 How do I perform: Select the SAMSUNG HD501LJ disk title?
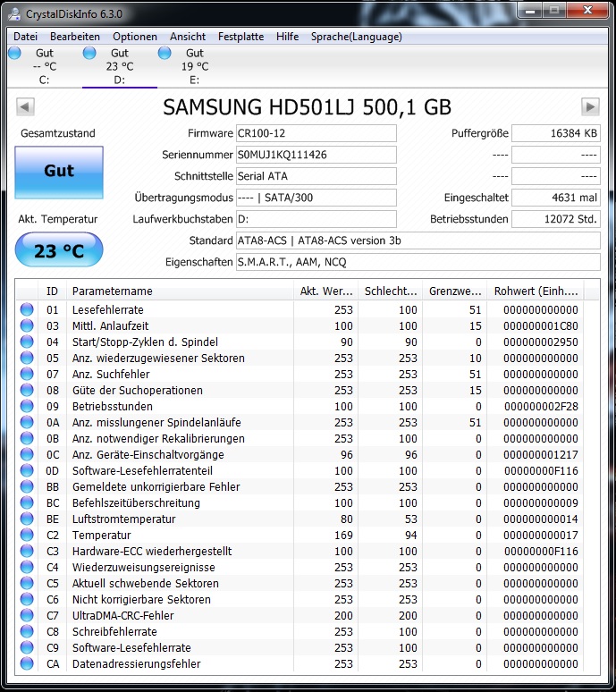308,107
